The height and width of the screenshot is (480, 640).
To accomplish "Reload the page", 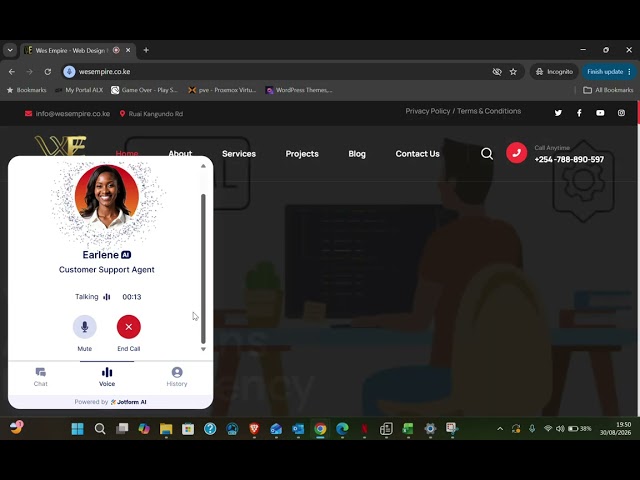I will (48, 72).
